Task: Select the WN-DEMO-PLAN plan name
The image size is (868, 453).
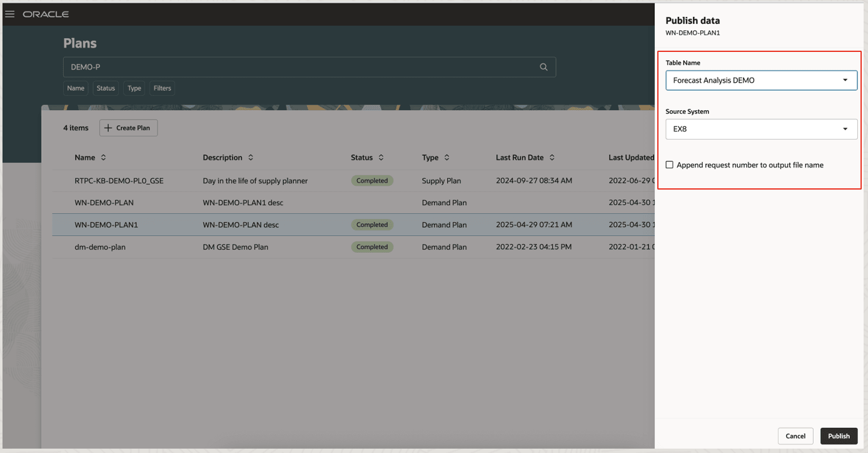Action: click(x=104, y=203)
